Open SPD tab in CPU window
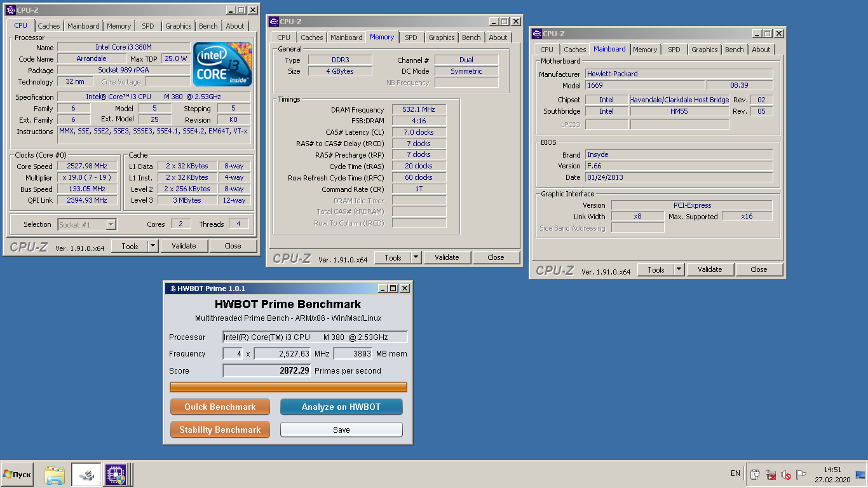The height and width of the screenshot is (488, 868). coord(148,26)
